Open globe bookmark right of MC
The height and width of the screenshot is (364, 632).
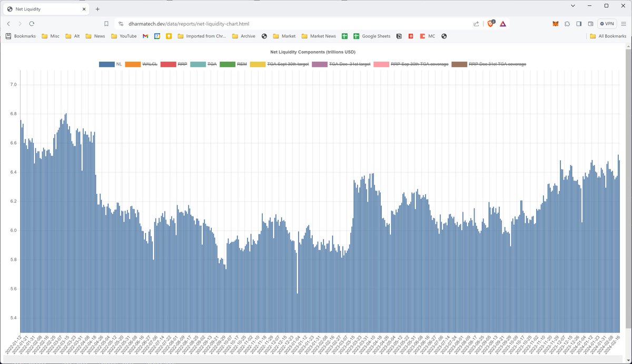click(444, 36)
